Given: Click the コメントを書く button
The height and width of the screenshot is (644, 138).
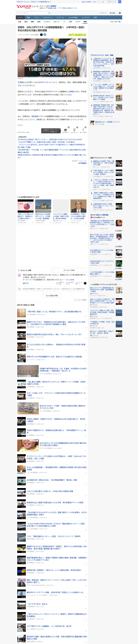Looking at the screenshot, I should click(69, 270).
